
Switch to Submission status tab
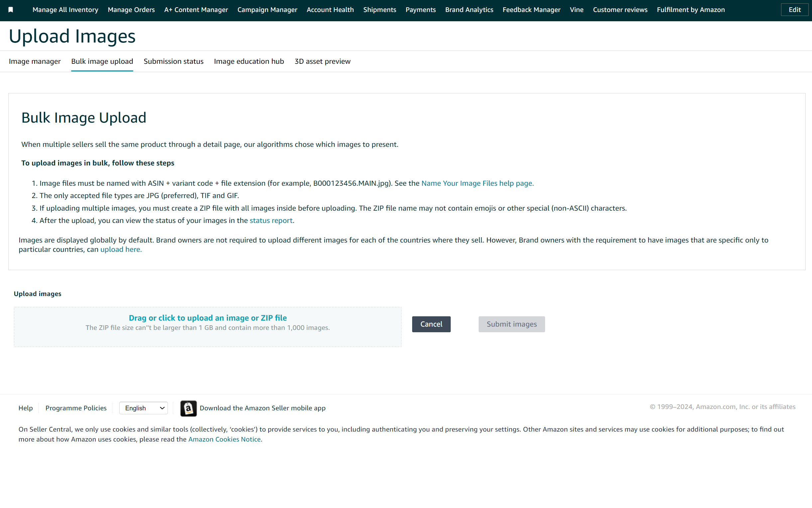pos(174,61)
